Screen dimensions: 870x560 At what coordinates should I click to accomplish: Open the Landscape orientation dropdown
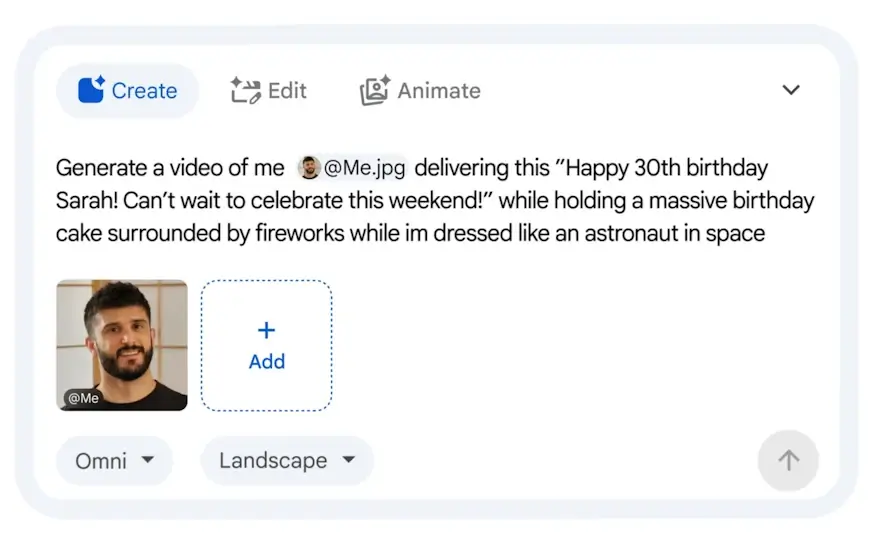(287, 460)
